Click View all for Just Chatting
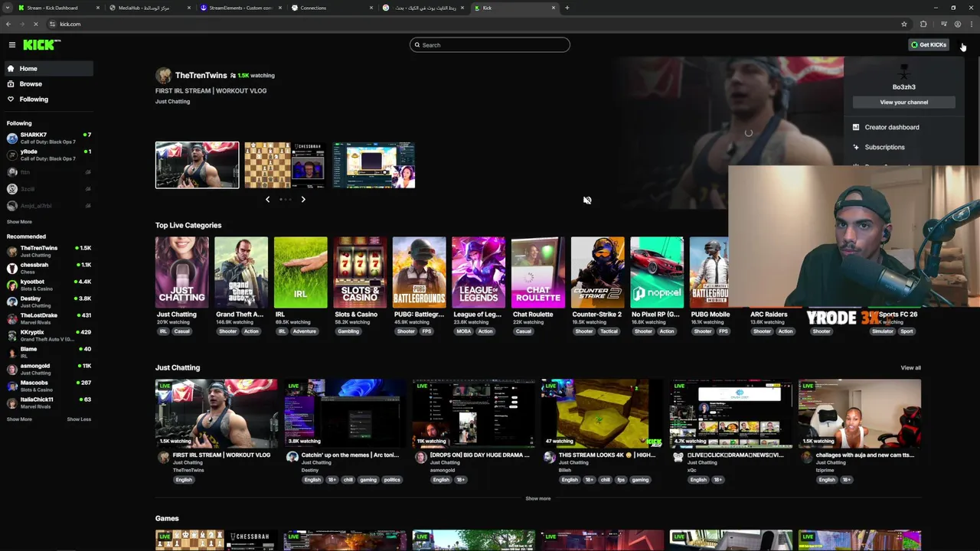Image resolution: width=980 pixels, height=551 pixels. click(910, 368)
